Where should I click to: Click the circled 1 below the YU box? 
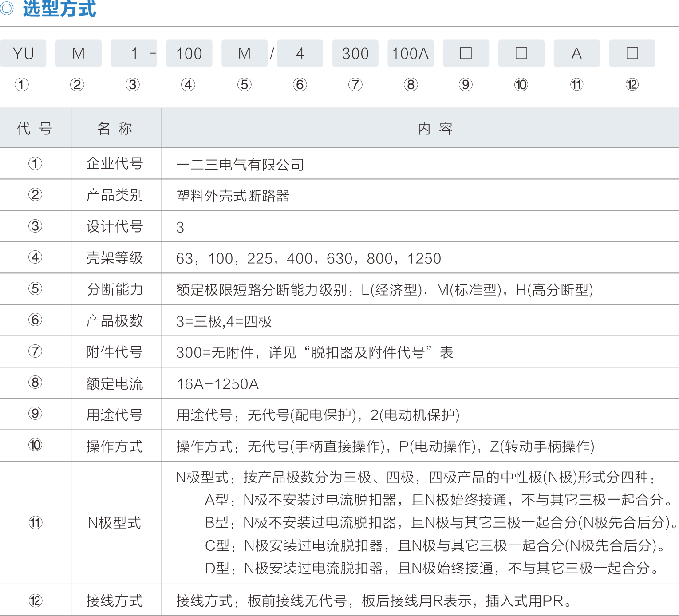point(22,84)
